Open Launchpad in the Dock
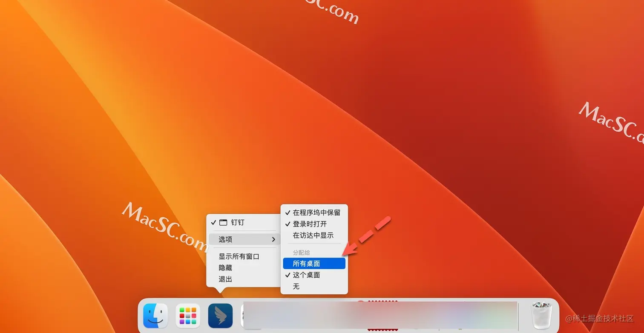 tap(188, 316)
